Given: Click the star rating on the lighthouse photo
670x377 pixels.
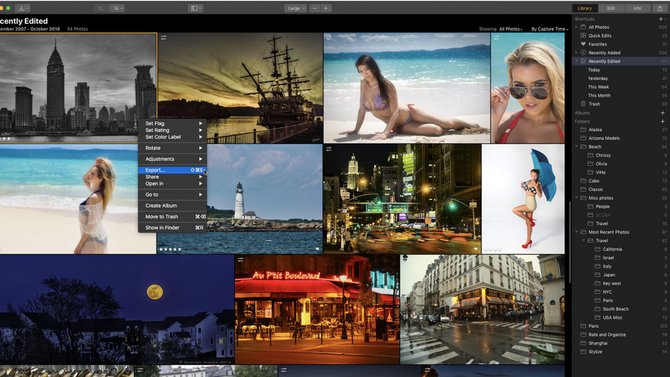Looking at the screenshot, I should pos(170,249).
